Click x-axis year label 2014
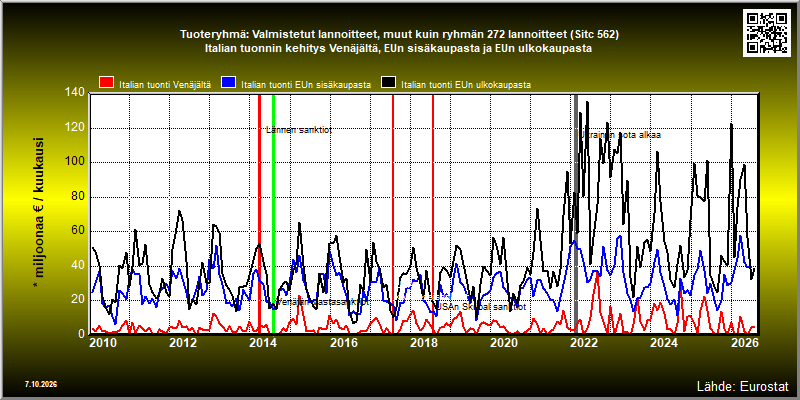 tap(263, 343)
